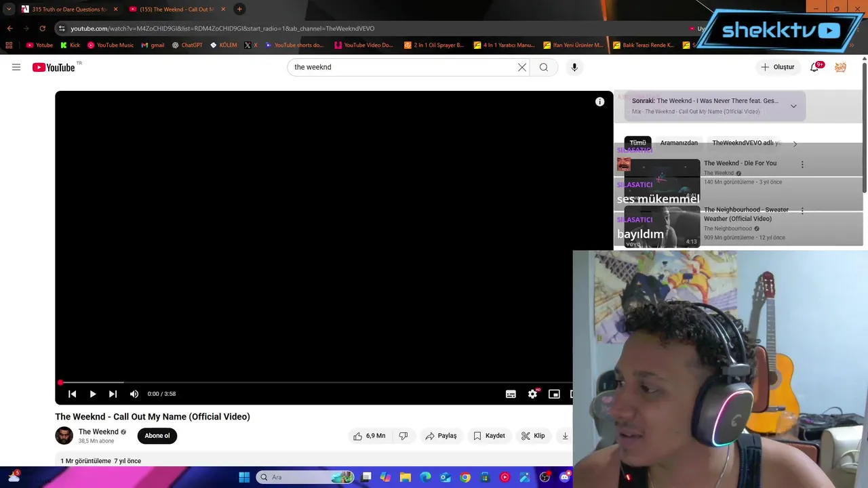
Task: Open Outlook from taskbar
Action: (x=446, y=477)
